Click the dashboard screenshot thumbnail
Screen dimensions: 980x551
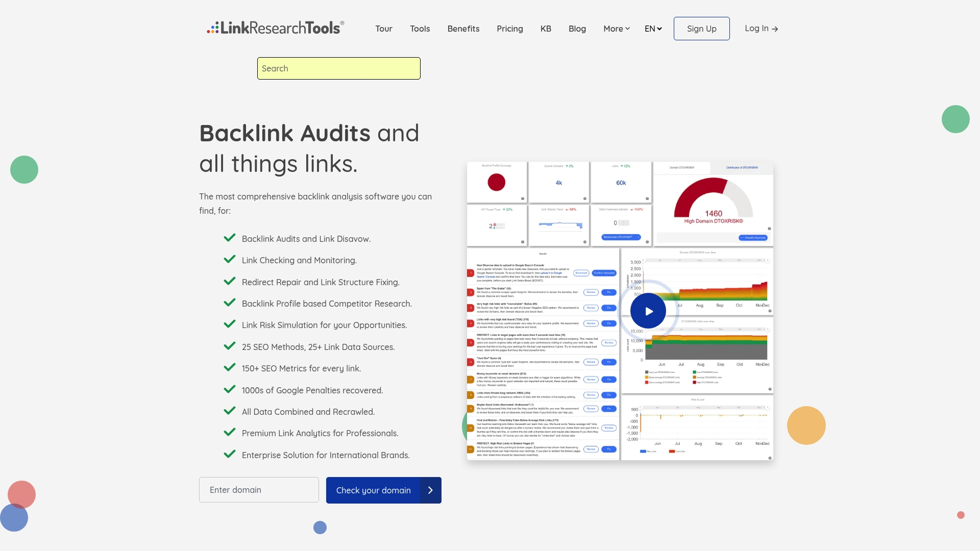click(620, 311)
